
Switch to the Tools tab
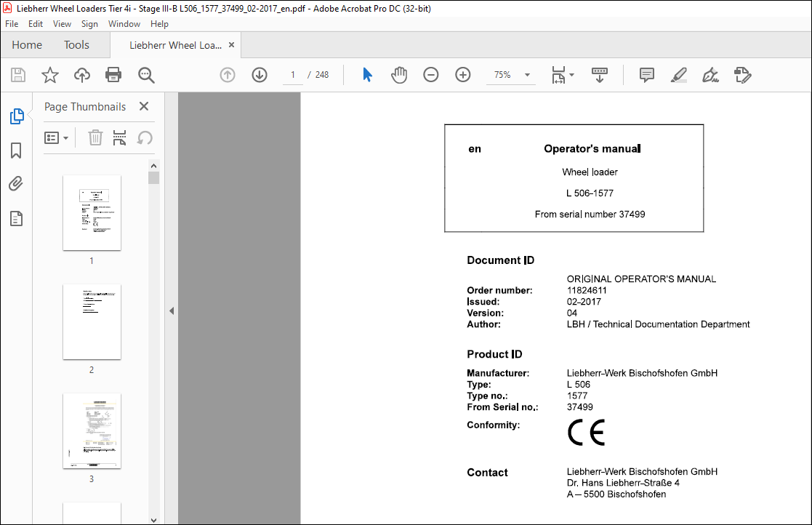[76, 45]
